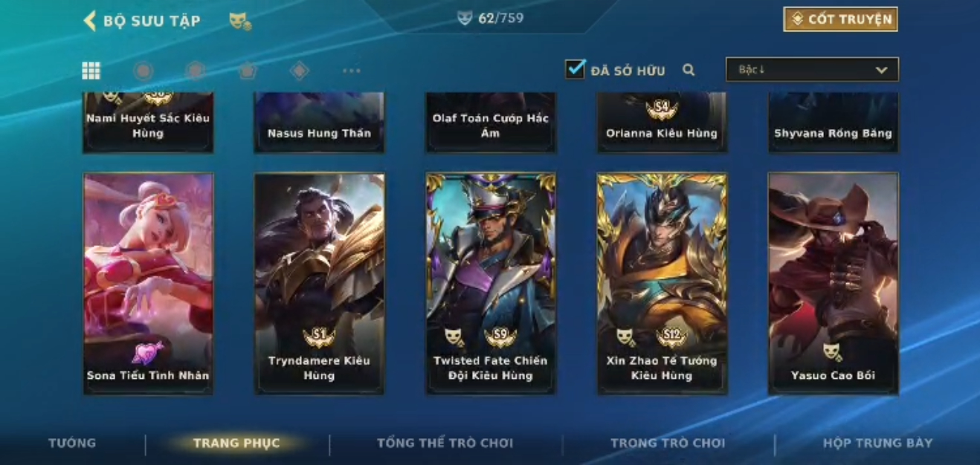Open the Hộp Trưng Bày tab

[877, 443]
